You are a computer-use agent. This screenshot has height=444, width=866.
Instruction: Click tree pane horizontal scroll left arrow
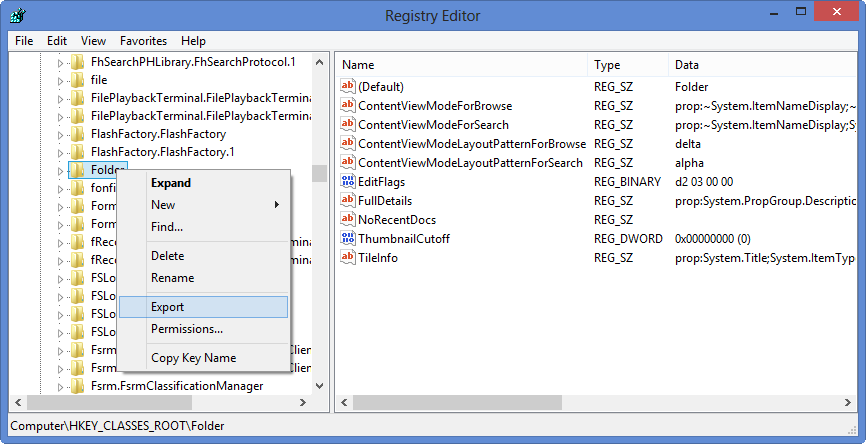(17, 402)
